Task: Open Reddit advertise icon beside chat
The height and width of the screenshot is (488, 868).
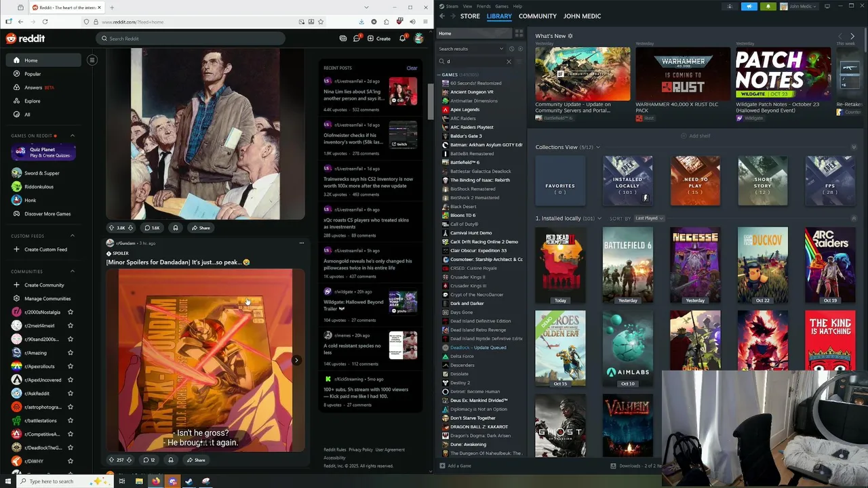Action: [343, 39]
